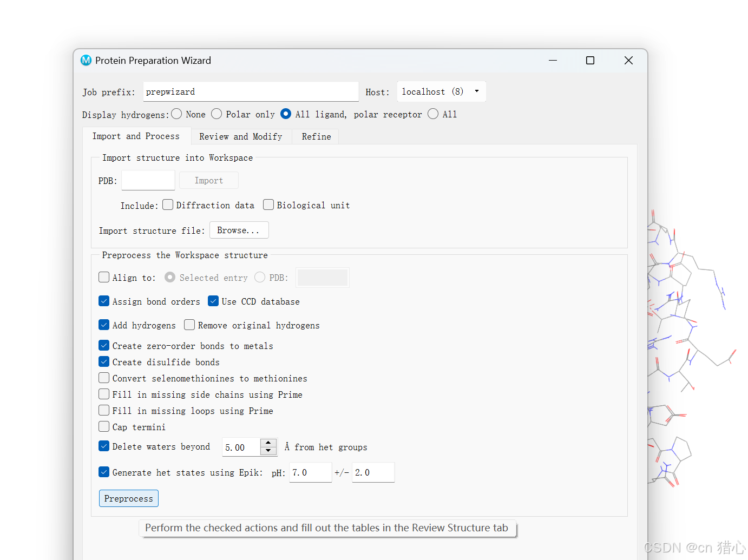This screenshot has width=748, height=560.
Task: Enable the Biological unit checkbox
Action: [x=268, y=205]
